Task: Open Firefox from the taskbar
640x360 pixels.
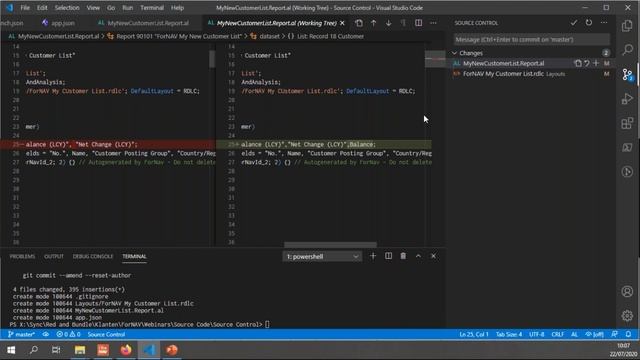Action: tap(126, 350)
